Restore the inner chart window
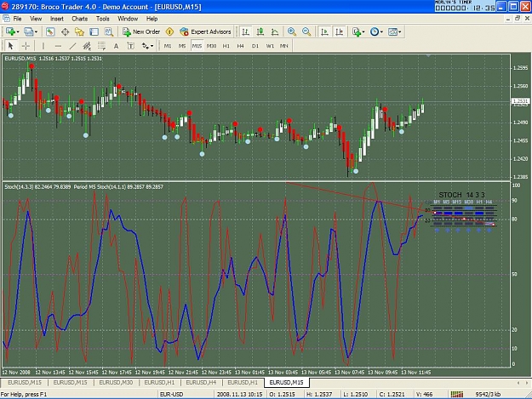This screenshot has height=399, width=532. click(x=518, y=19)
